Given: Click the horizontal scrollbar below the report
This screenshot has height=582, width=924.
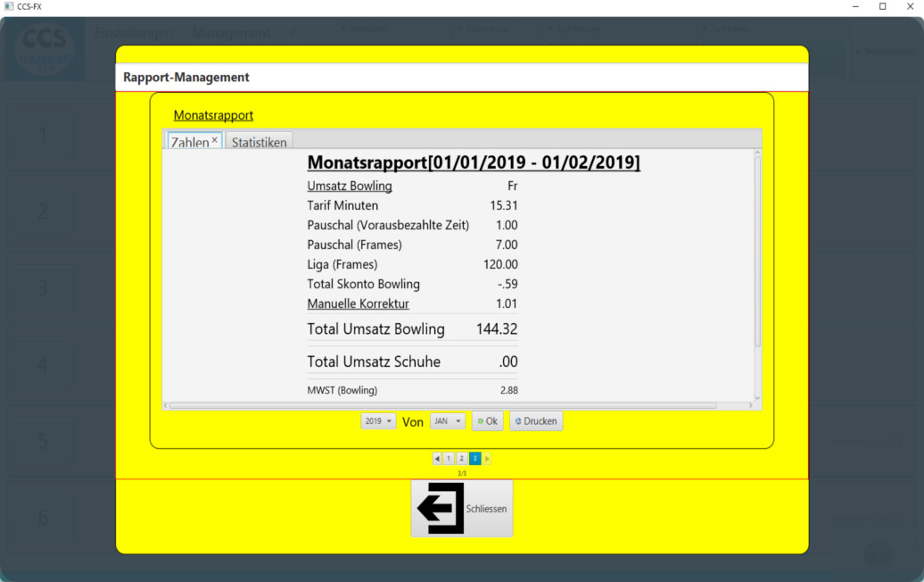Looking at the screenshot, I should [x=446, y=405].
